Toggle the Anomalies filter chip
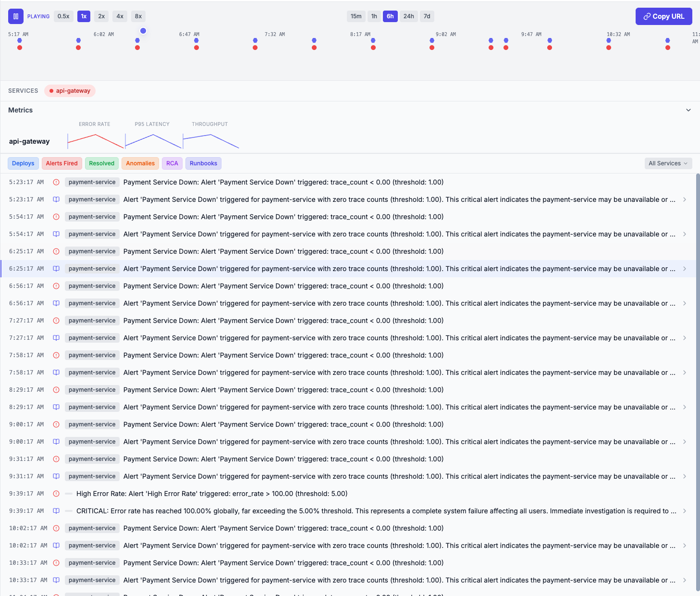 point(140,163)
